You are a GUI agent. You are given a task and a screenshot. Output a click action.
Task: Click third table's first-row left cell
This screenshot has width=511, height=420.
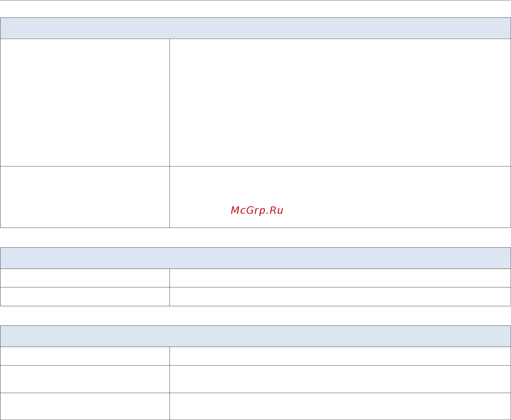(85, 356)
